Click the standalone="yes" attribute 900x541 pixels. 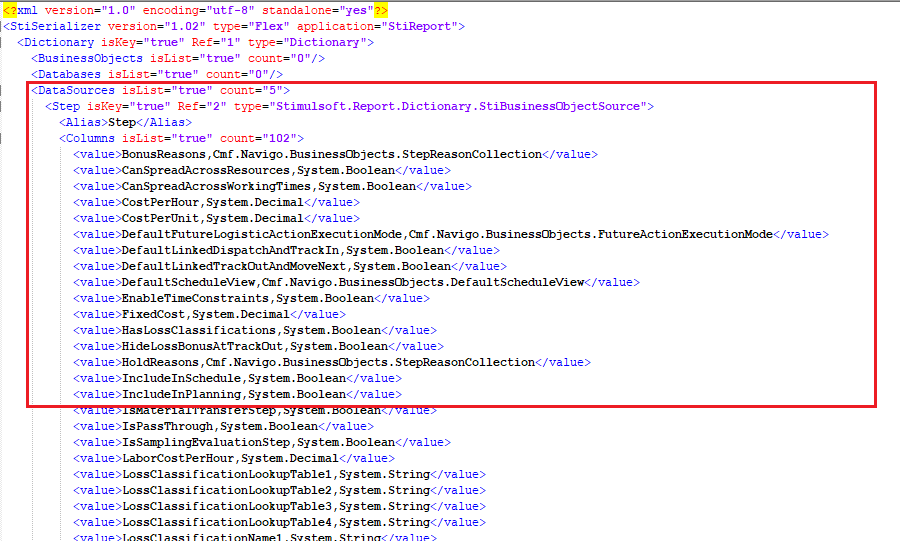317,10
